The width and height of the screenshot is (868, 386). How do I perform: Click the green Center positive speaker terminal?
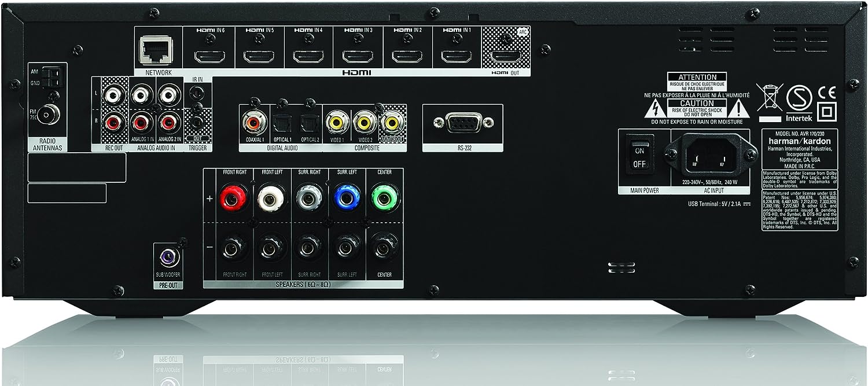coord(380,198)
